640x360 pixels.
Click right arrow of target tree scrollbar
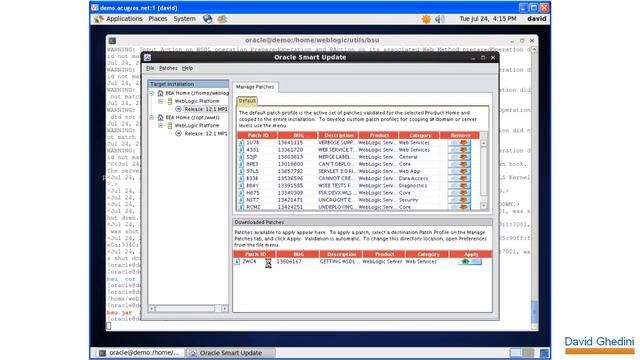tap(225, 309)
